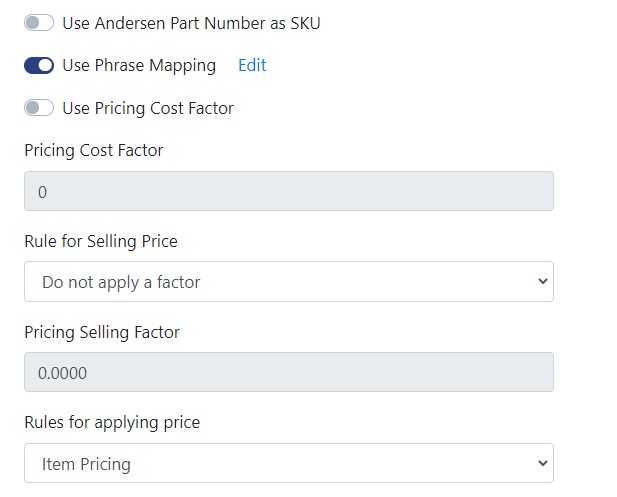Screen dimensions: 617x497
Task: Select the "Item Pricing" value text
Action: [86, 464]
